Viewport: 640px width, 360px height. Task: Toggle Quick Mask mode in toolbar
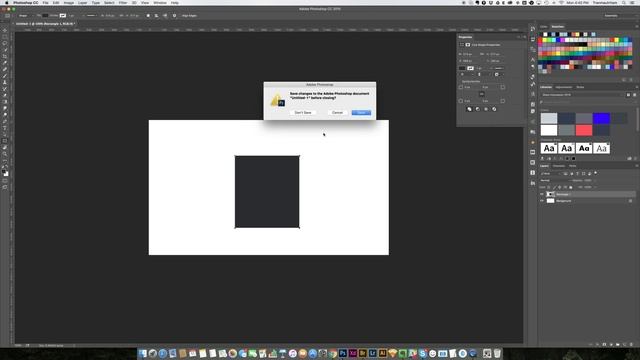click(5, 181)
